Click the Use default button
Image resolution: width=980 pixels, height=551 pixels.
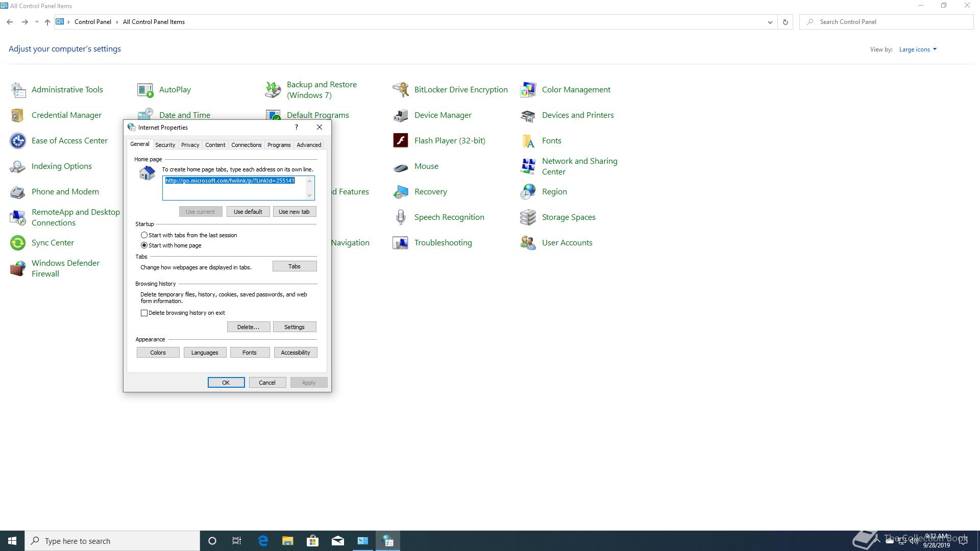coord(248,212)
